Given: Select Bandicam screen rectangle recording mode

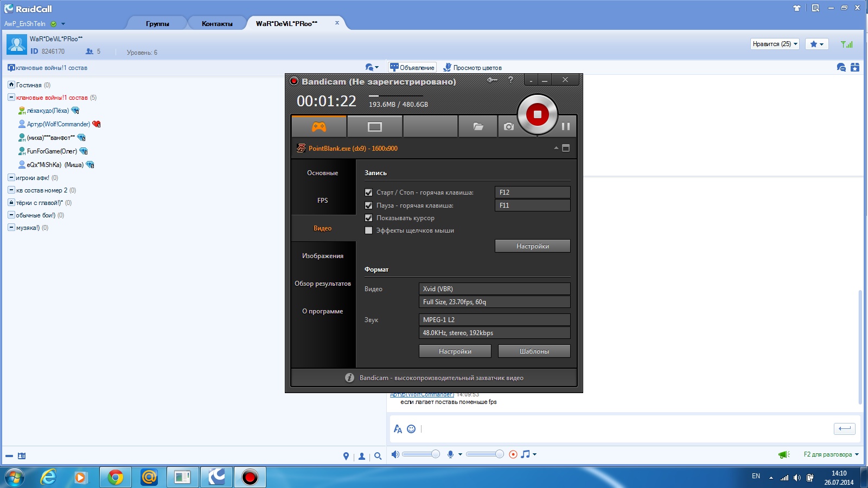Looking at the screenshot, I should (x=375, y=127).
